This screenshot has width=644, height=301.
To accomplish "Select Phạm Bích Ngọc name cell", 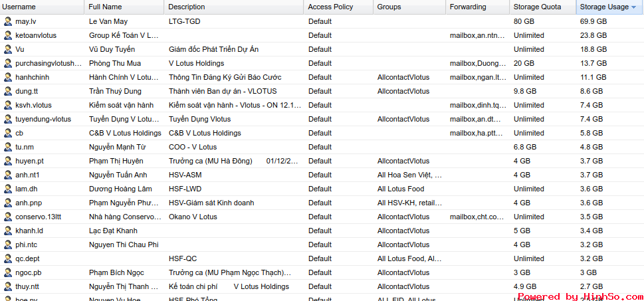I will pyautogui.click(x=116, y=272).
